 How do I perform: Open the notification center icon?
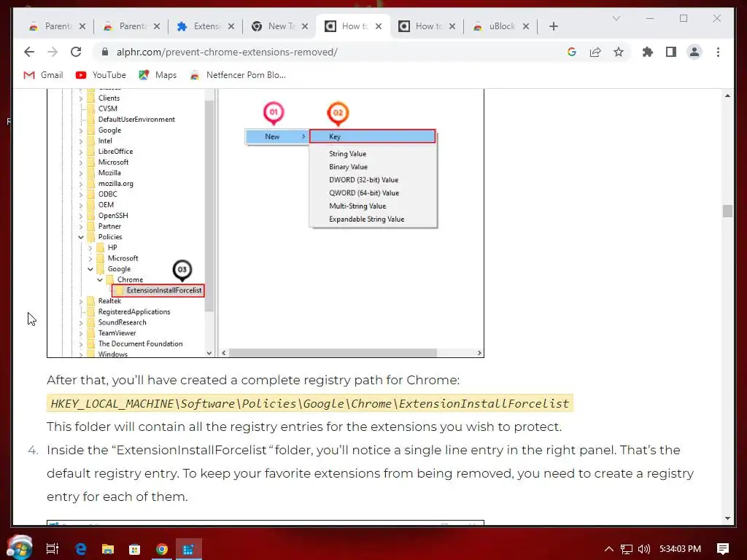(x=723, y=549)
